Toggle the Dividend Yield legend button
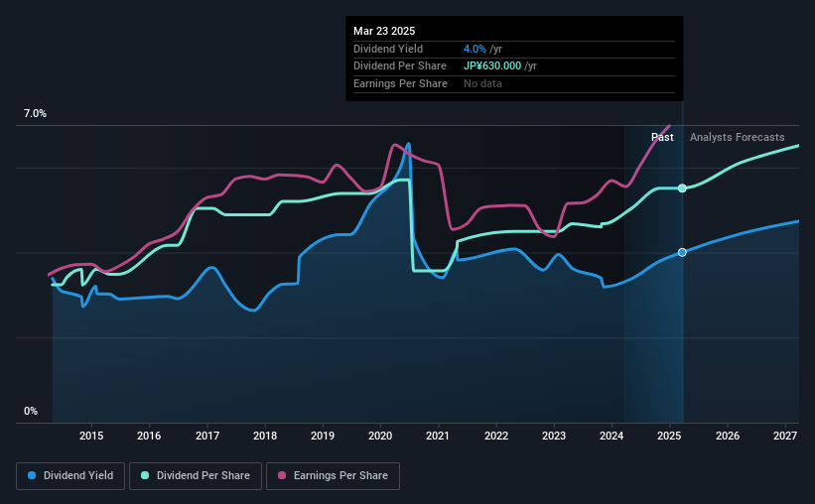 point(70,476)
